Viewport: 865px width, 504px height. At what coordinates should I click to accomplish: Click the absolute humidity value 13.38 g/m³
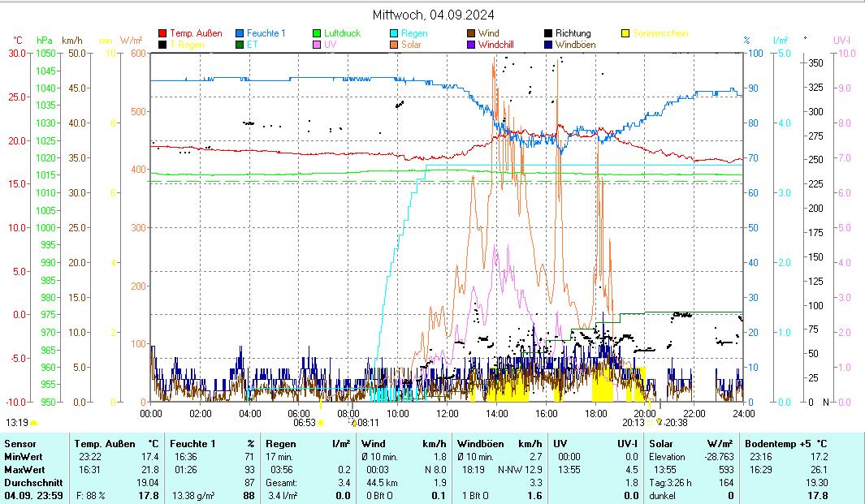(193, 496)
